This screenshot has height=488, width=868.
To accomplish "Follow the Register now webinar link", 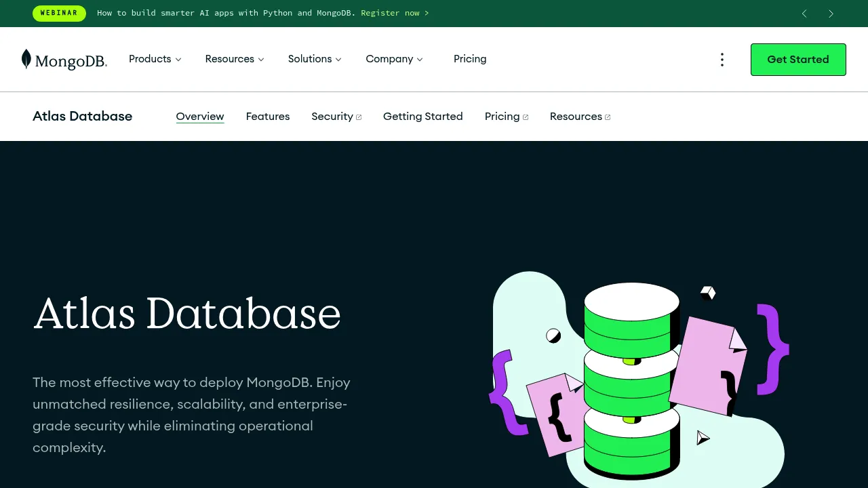I will (x=395, y=13).
